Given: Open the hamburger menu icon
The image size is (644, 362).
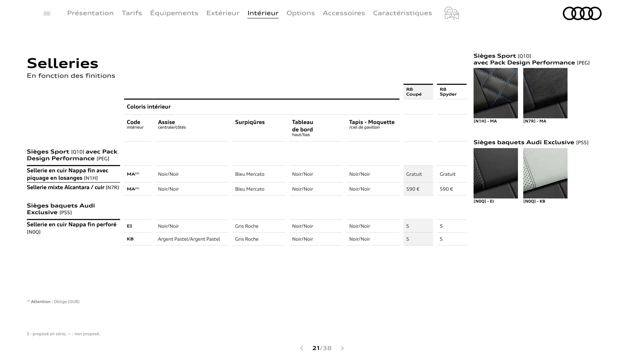Looking at the screenshot, I should click(x=47, y=13).
